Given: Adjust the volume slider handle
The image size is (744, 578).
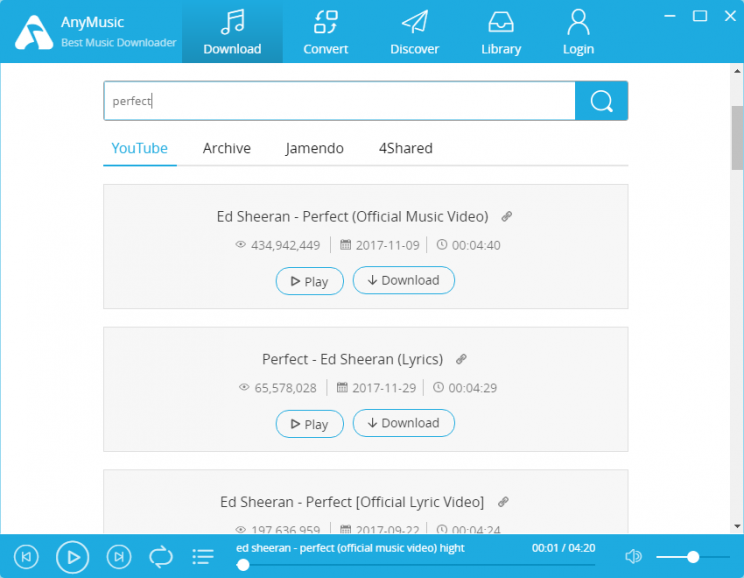Looking at the screenshot, I should click(x=693, y=557).
